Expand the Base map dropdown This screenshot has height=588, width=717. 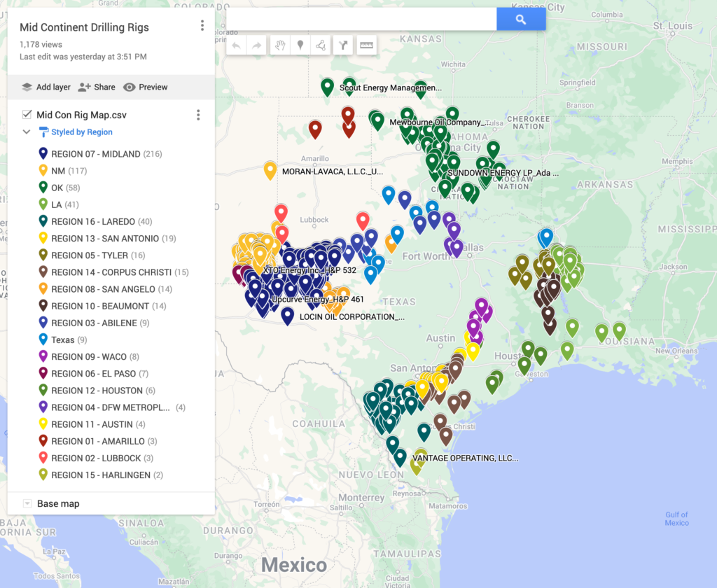pos(27,503)
